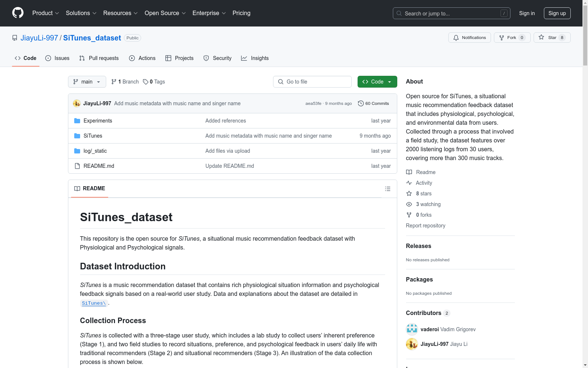Open contributor JiayuLi-997 Jiayu Li profile
588x368 pixels.
444,344
